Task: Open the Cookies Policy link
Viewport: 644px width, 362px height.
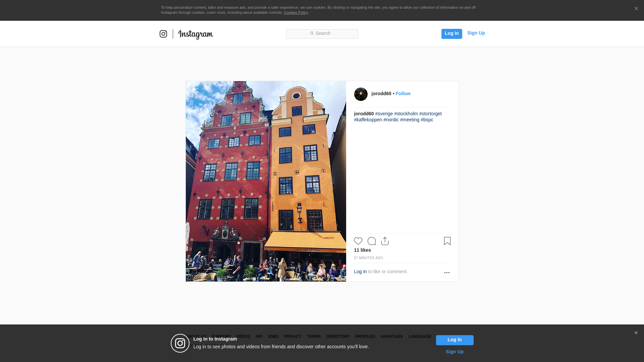Action: click(x=296, y=12)
